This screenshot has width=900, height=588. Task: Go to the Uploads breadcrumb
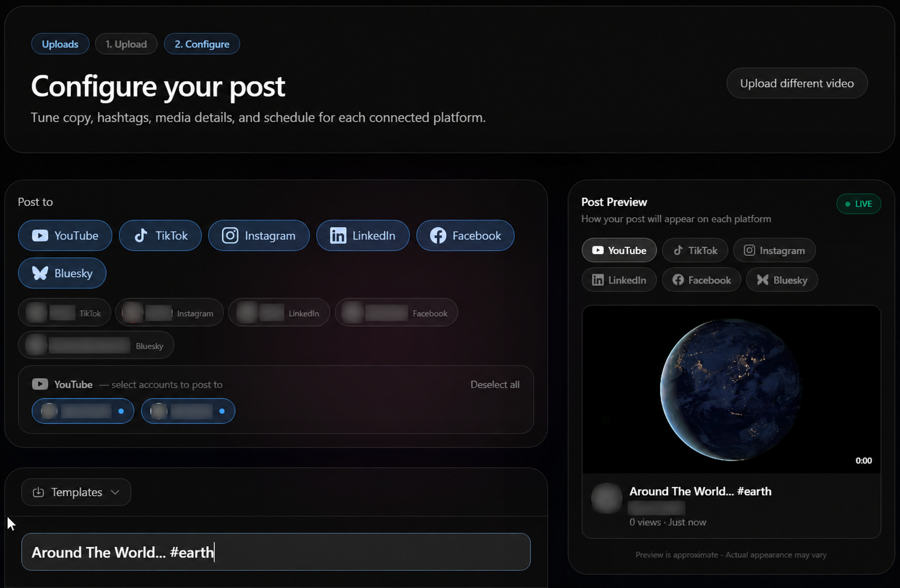click(x=60, y=44)
